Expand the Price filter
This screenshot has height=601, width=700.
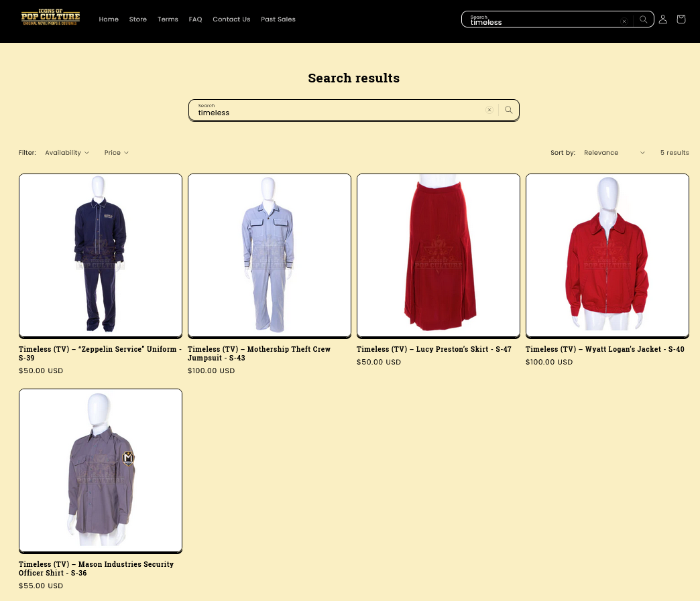pyautogui.click(x=116, y=153)
